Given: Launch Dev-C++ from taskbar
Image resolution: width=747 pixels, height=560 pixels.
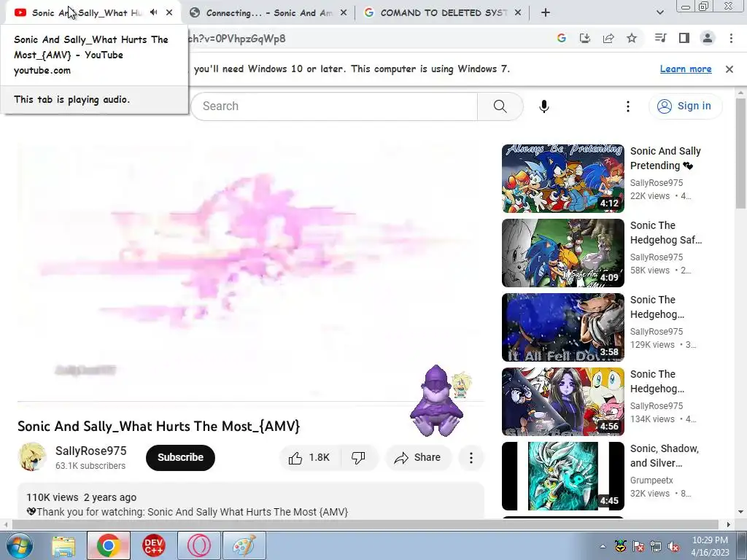Looking at the screenshot, I should click(x=153, y=545).
